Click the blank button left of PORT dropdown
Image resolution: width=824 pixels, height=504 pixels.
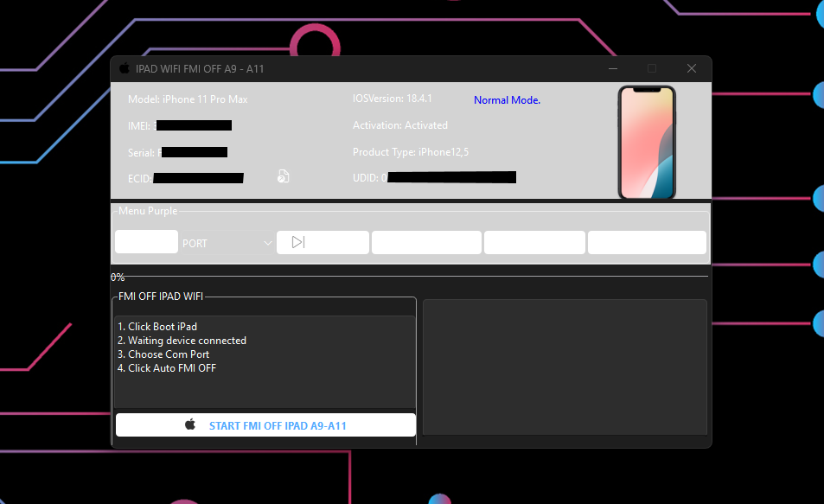click(147, 242)
